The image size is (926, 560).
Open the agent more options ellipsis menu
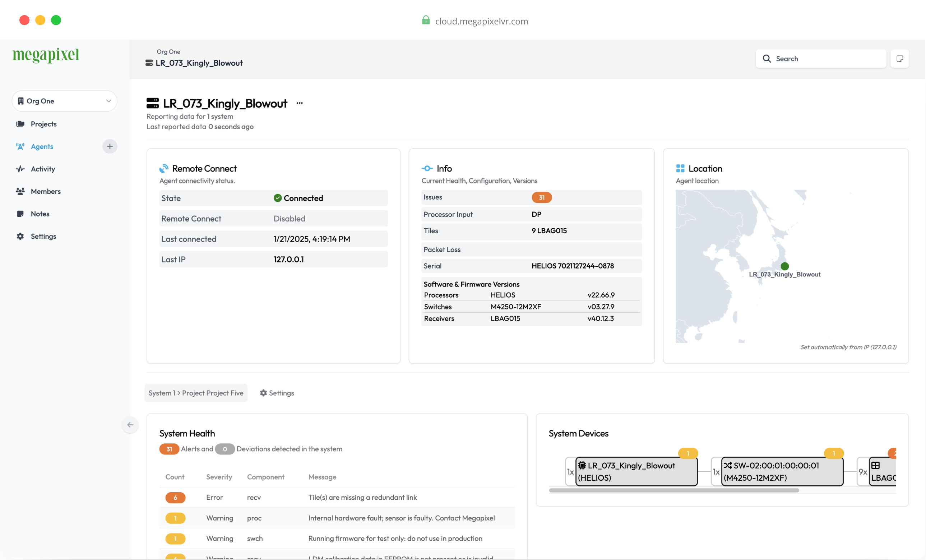coord(300,103)
